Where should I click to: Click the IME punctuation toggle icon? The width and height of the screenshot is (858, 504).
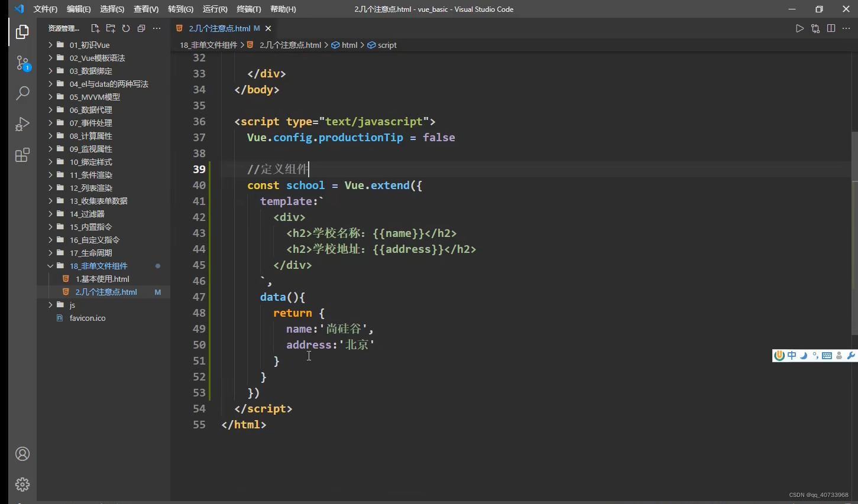click(815, 355)
